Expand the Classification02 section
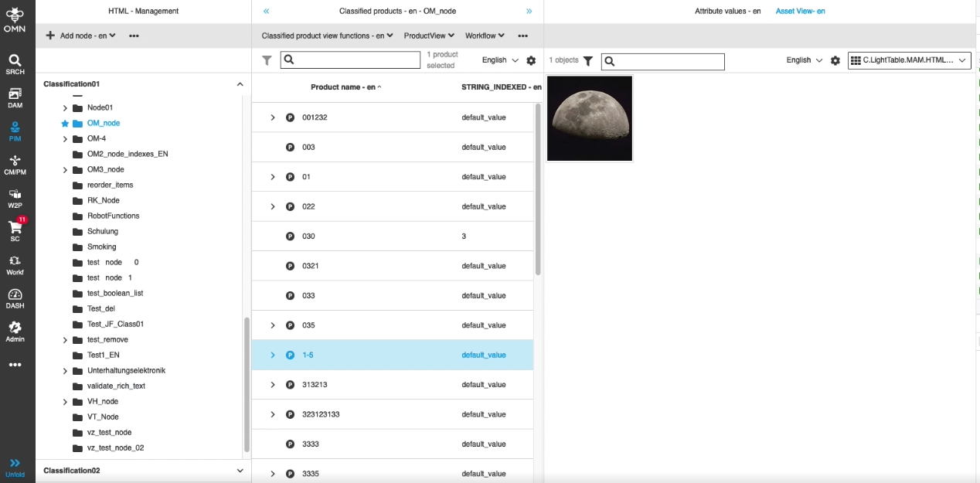Viewport: 980px width, 483px height. click(x=240, y=471)
